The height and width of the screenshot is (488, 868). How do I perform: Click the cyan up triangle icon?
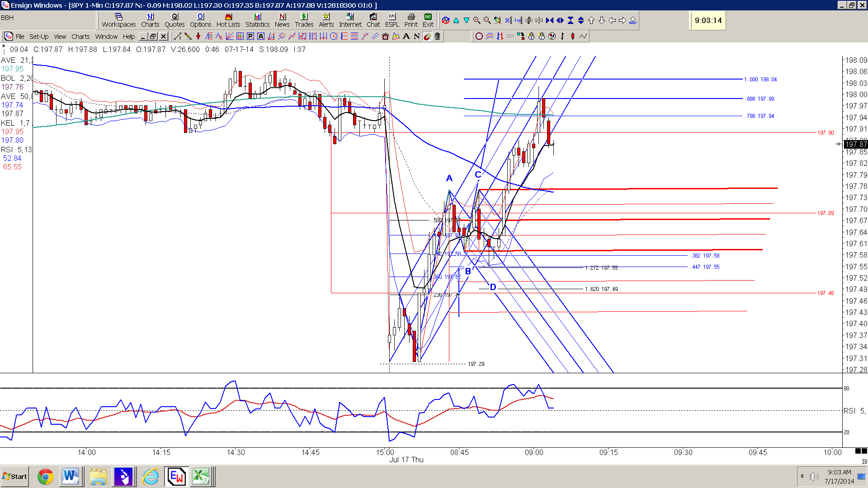coord(456,20)
